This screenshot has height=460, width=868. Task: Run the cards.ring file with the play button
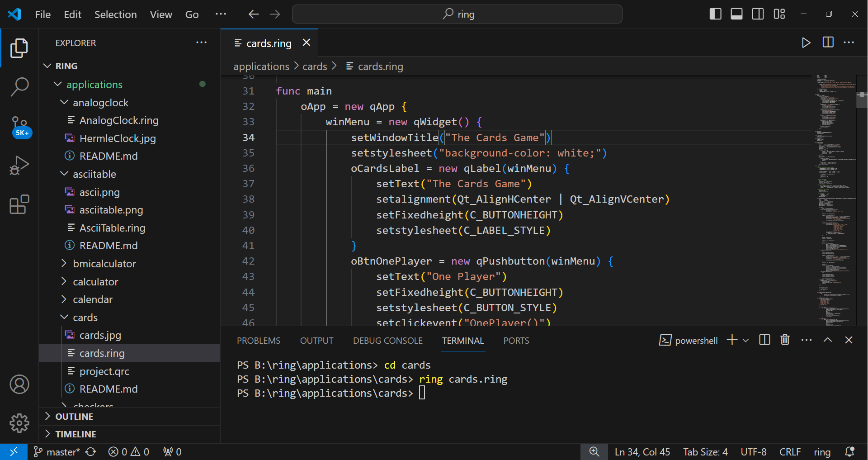[806, 43]
